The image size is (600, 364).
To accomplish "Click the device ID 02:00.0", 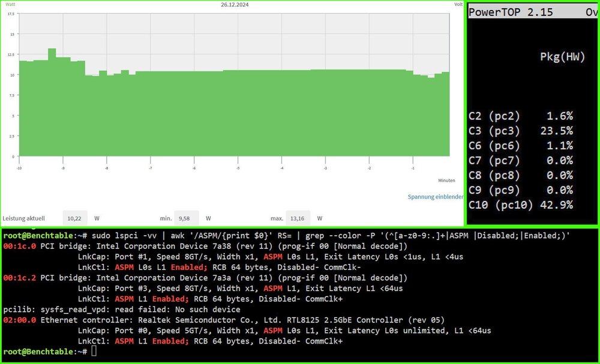I will [x=20, y=320].
